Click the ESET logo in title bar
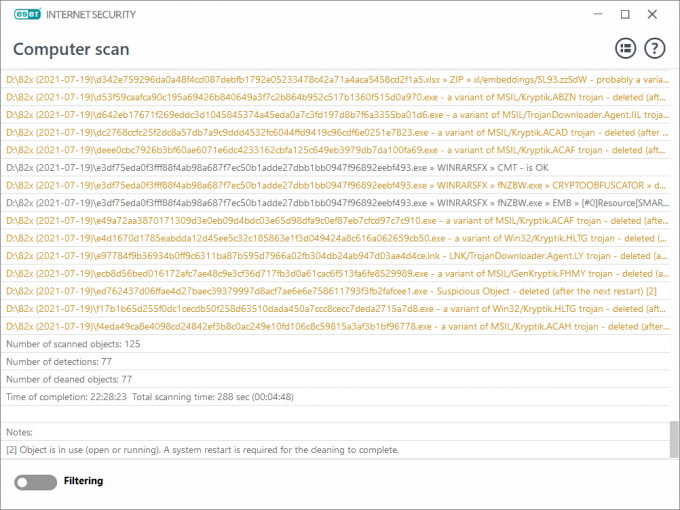The height and width of the screenshot is (510, 680). [x=27, y=14]
